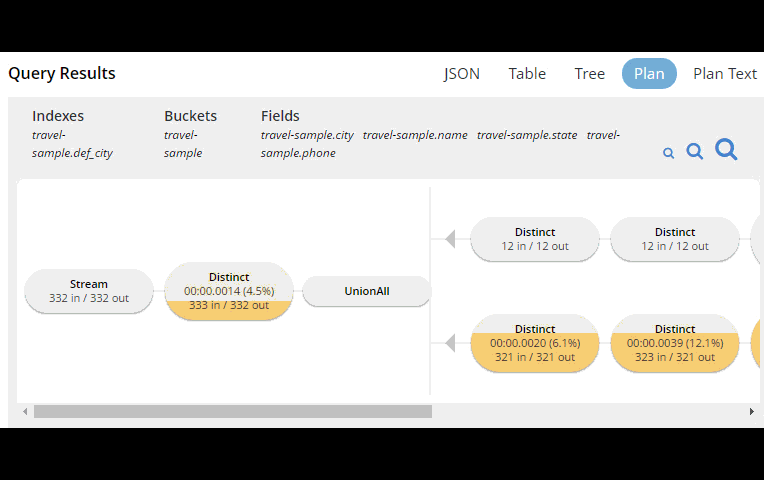Click Distinct node with 6.1% time
The width and height of the screenshot is (764, 480).
[535, 343]
